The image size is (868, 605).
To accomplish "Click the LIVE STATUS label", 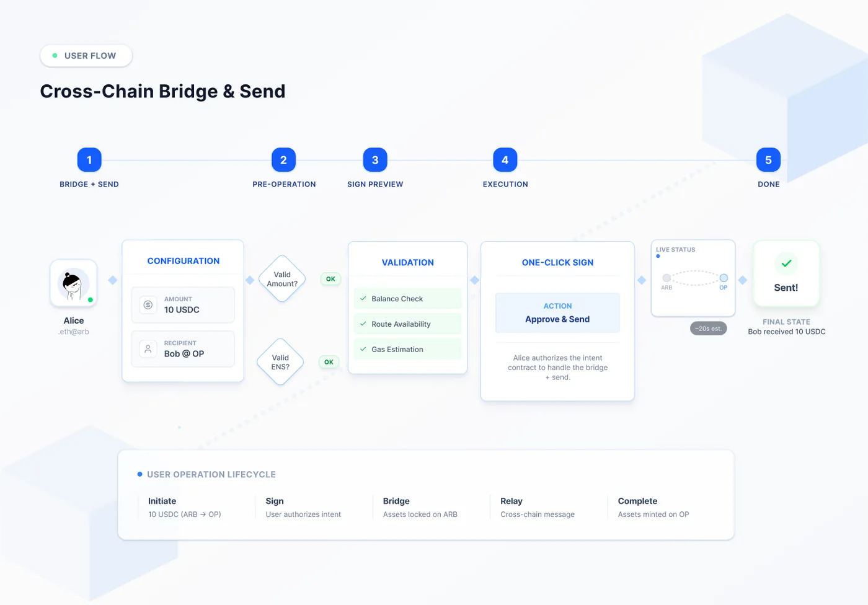I will pos(676,250).
